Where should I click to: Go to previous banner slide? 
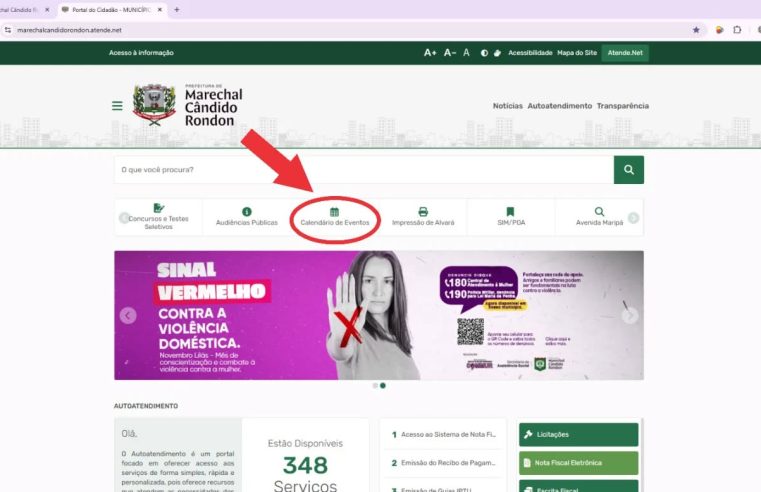pyautogui.click(x=128, y=316)
